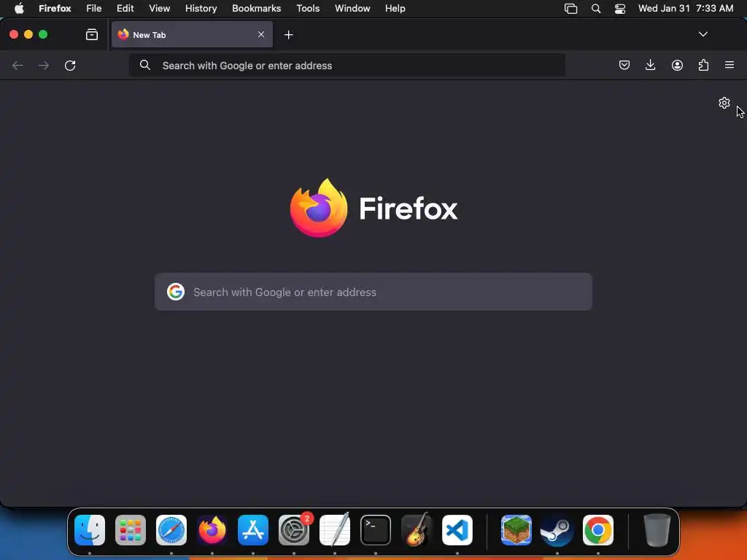Open the History menu
Viewport: 747px width, 560px height.
pyautogui.click(x=201, y=8)
